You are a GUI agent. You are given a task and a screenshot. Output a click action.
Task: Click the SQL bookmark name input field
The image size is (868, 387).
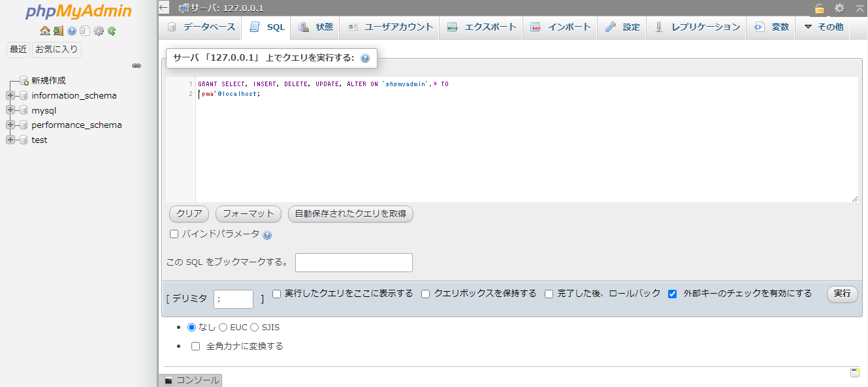[x=353, y=262]
